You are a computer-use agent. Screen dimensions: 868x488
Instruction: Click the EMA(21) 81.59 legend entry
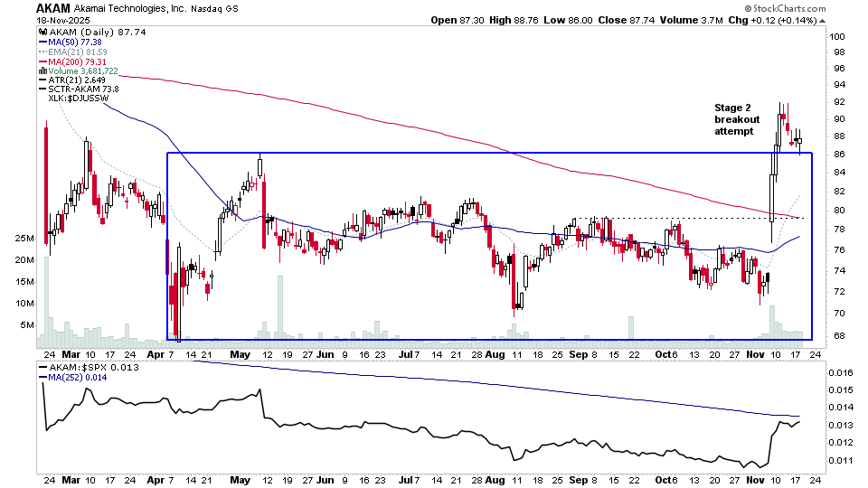coord(78,52)
